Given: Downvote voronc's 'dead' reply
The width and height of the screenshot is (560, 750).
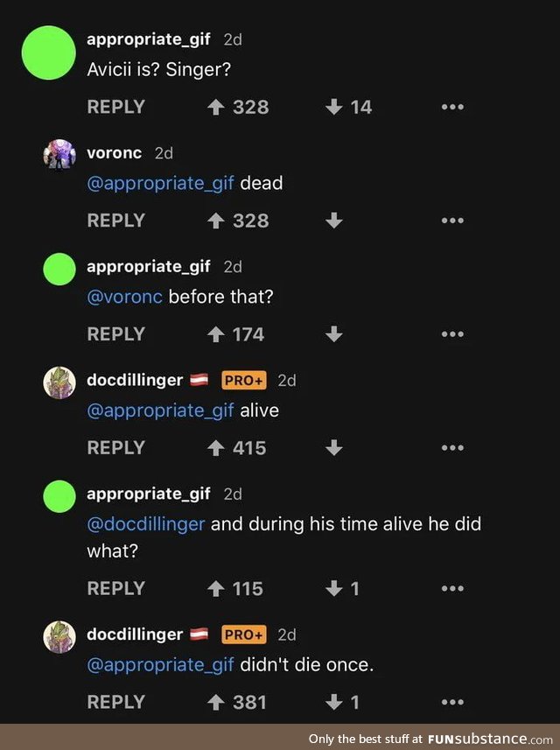Looking at the screenshot, I should pos(333,221).
